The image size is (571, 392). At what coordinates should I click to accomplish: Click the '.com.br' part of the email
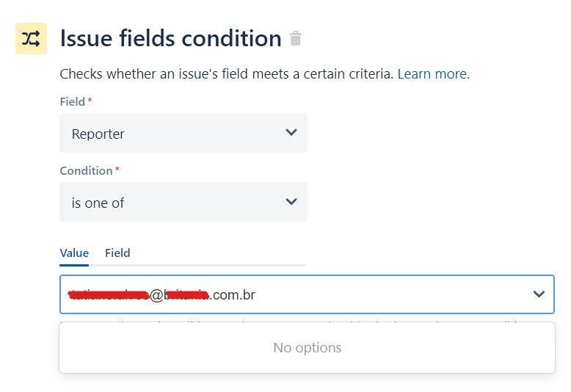point(233,294)
